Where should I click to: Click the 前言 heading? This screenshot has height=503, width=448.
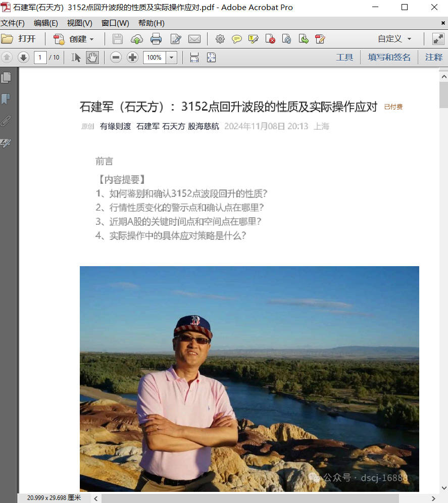click(104, 162)
